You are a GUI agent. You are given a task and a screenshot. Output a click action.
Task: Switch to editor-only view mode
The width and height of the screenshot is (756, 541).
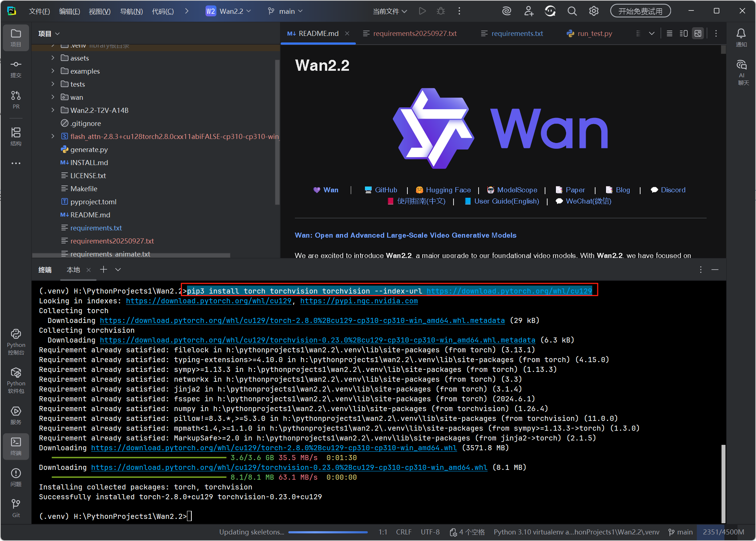[670, 33]
